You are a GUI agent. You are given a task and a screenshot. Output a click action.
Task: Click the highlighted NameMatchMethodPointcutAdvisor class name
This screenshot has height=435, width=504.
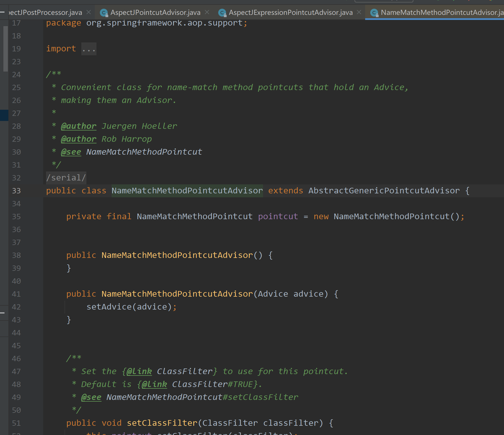click(187, 191)
